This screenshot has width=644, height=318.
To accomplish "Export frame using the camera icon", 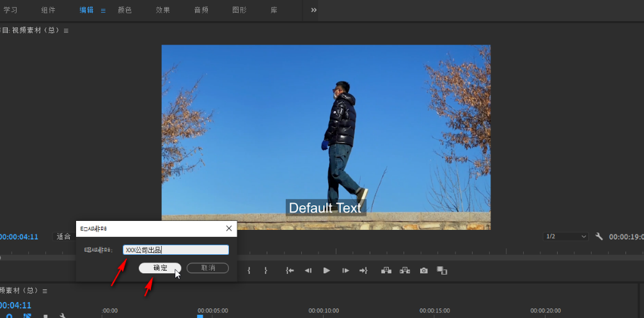I will click(423, 271).
